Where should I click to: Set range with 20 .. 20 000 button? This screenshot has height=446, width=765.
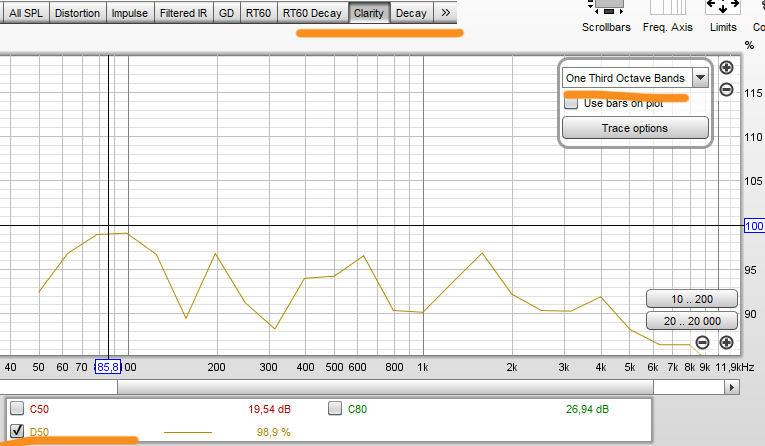coord(692,321)
